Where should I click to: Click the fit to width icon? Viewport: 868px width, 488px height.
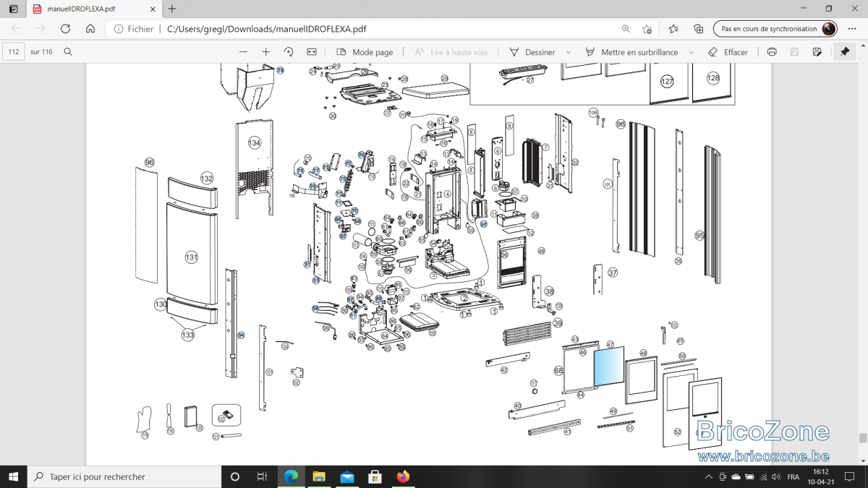[x=312, y=52]
